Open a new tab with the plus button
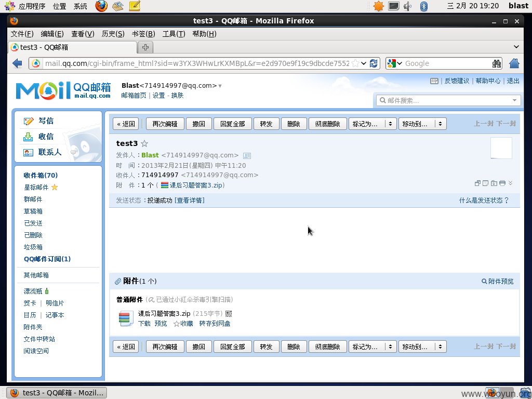This screenshot has height=399, width=532. (x=145, y=47)
